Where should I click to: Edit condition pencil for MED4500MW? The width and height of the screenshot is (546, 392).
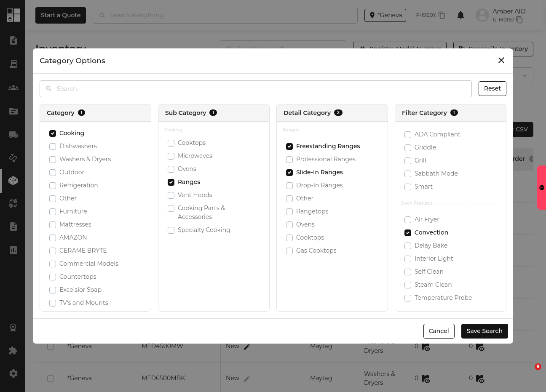coord(247,347)
